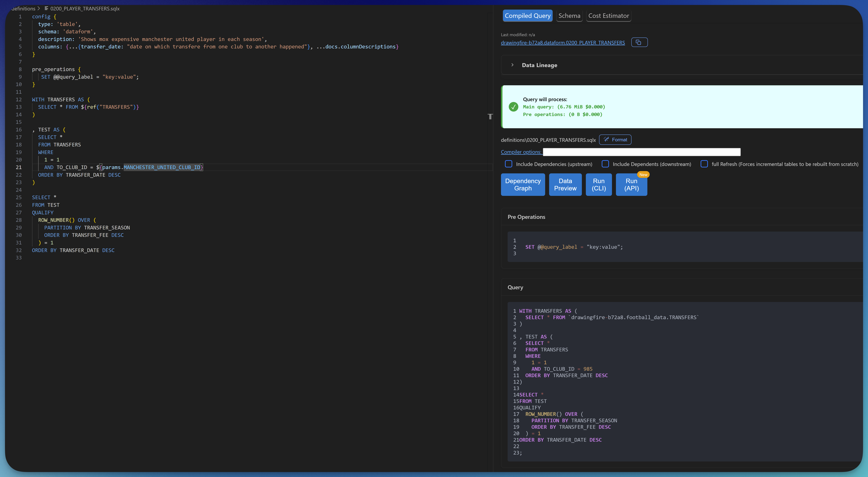Image resolution: width=868 pixels, height=477 pixels.
Task: Click the magic wand Format icon
Action: (606, 139)
